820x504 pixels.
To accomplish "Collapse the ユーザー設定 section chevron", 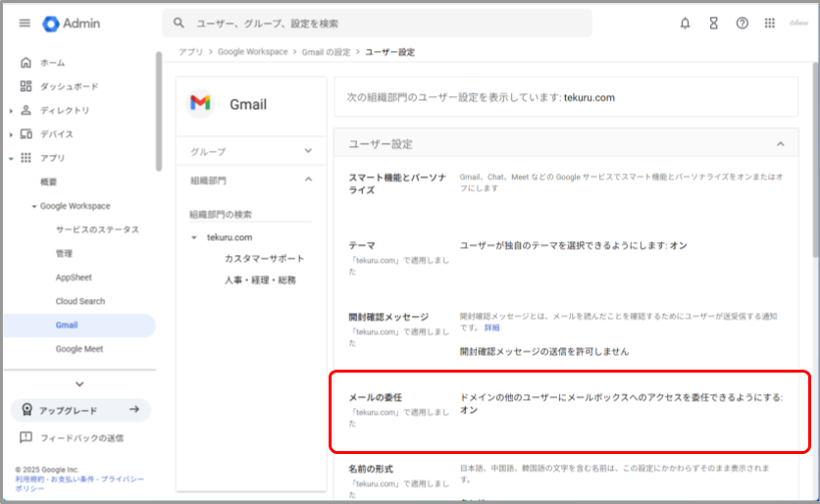I will point(780,144).
